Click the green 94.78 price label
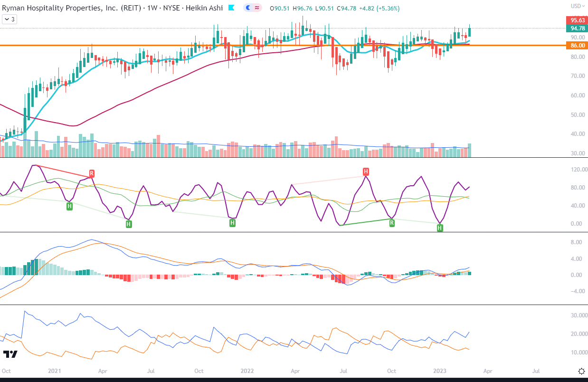 click(x=577, y=29)
